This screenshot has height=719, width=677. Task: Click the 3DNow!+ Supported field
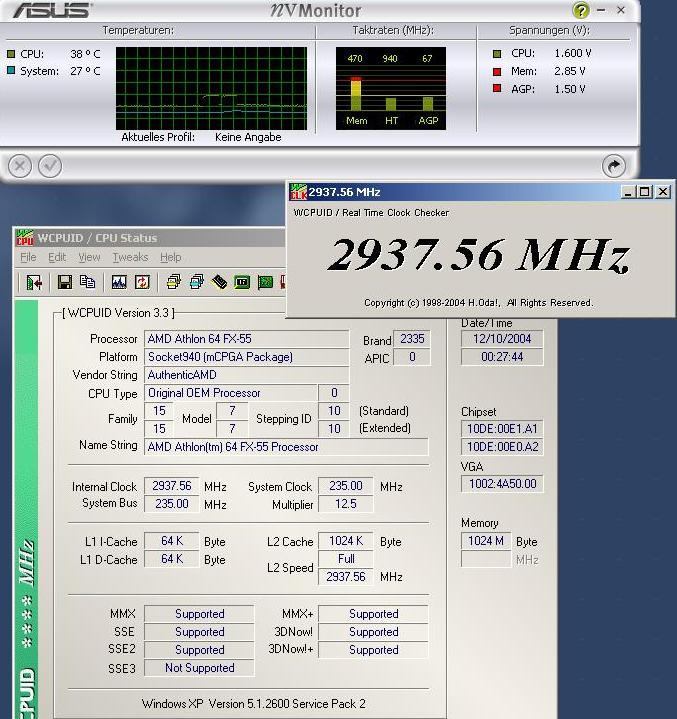click(373, 650)
